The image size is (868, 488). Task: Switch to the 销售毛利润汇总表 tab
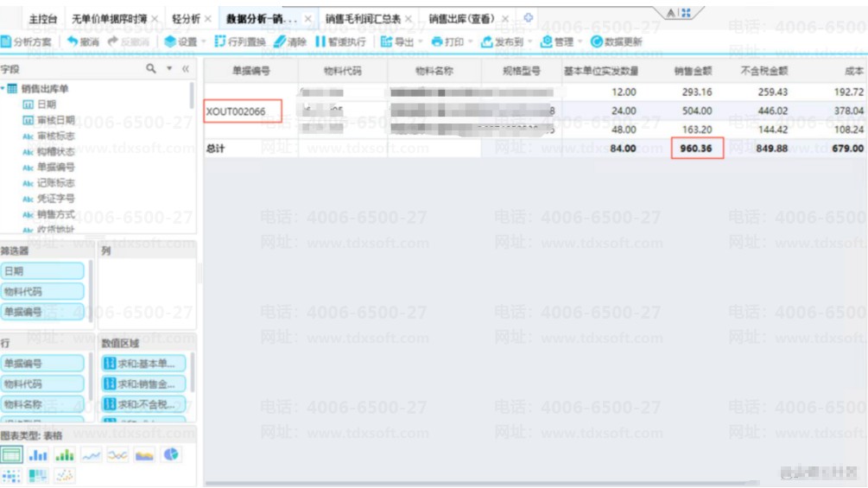[x=363, y=19]
